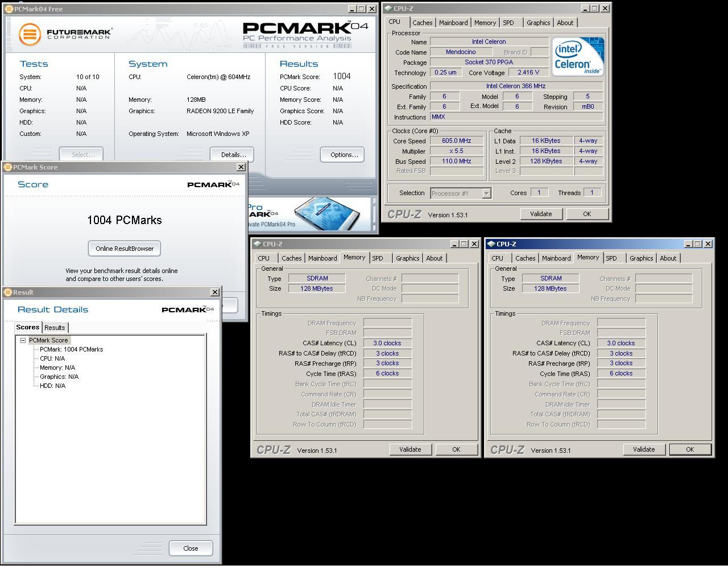The image size is (728, 566).
Task: Click Multiplier value x 5.5
Action: [x=457, y=151]
